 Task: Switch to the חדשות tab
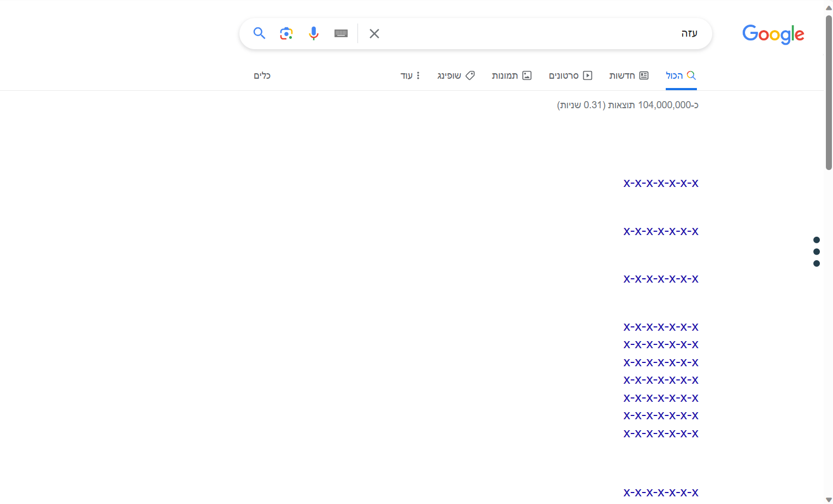point(629,75)
